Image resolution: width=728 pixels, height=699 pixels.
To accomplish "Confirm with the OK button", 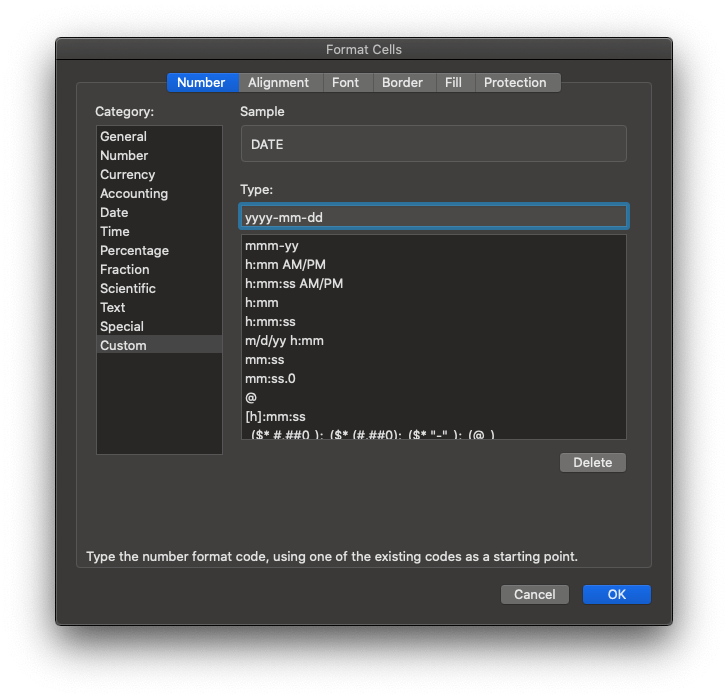I will [616, 595].
